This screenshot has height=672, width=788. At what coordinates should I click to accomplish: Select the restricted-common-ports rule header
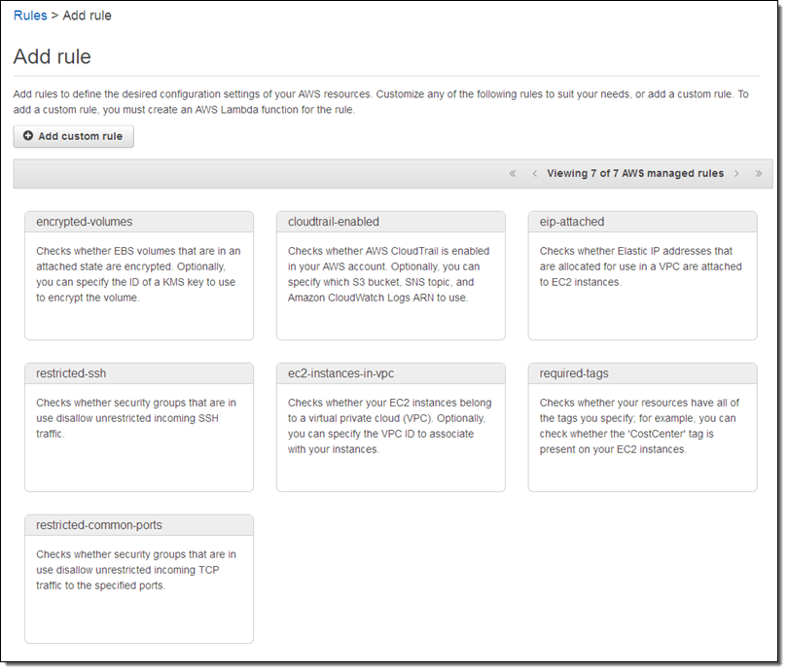point(99,526)
